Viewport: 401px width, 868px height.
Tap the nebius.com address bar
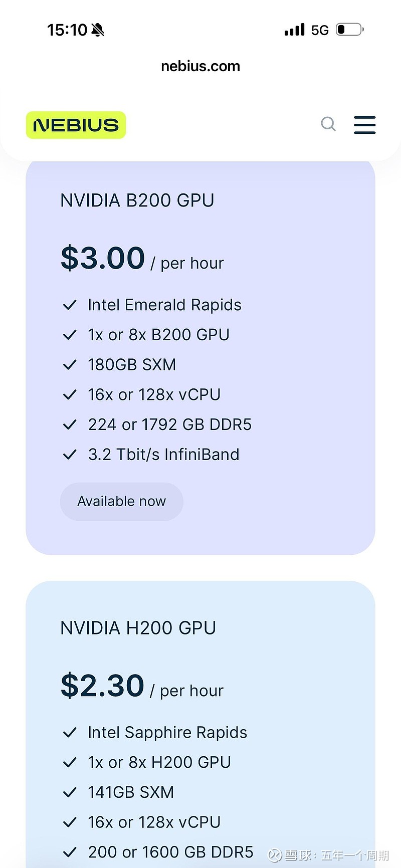(200, 66)
